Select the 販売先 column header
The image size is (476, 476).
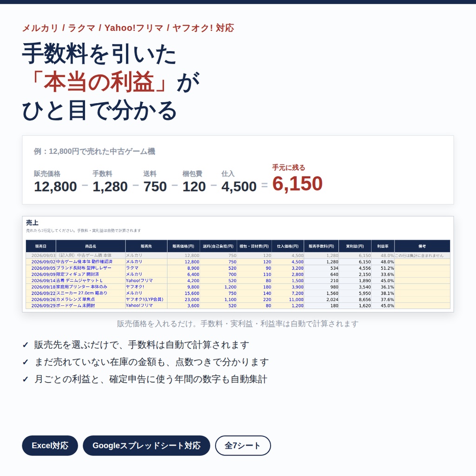pos(146,246)
